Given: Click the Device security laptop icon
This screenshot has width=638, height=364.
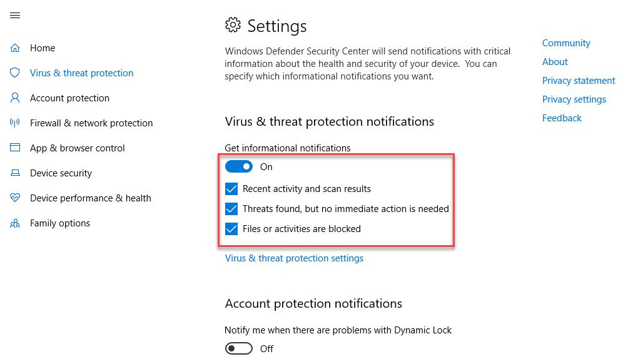Looking at the screenshot, I should pos(15,173).
